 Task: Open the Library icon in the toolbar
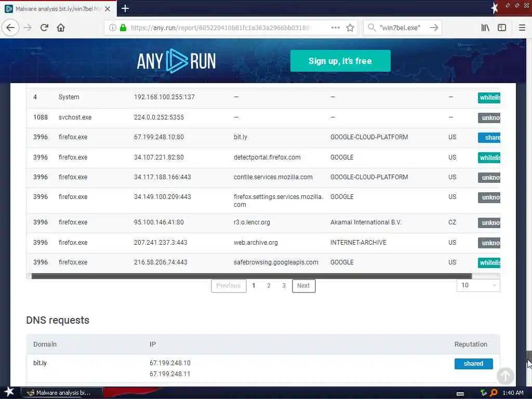(x=485, y=28)
